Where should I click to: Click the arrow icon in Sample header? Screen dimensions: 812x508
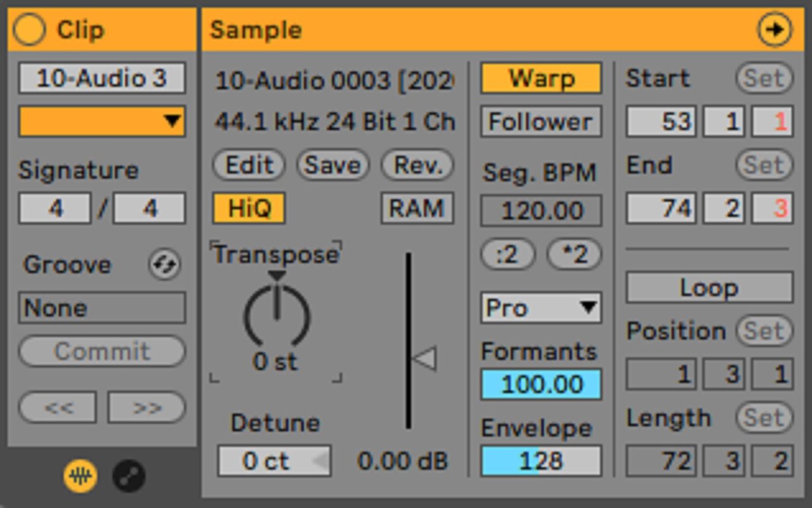pyautogui.click(x=775, y=30)
